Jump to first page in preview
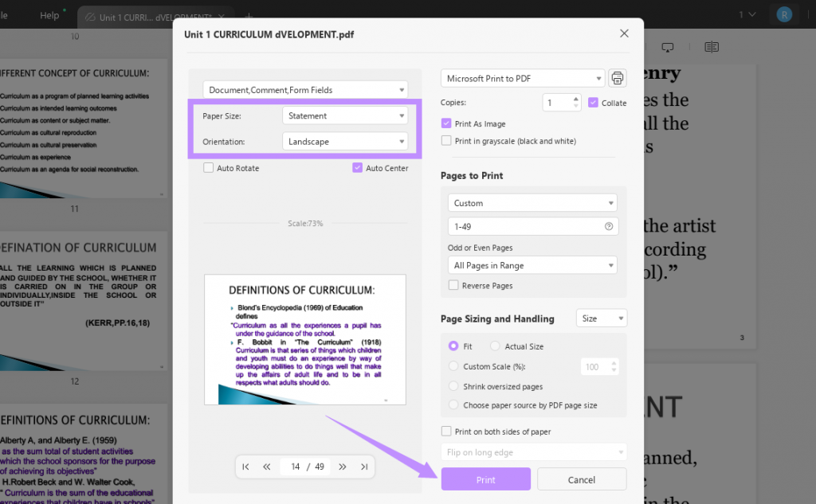The height and width of the screenshot is (504, 816). tap(246, 467)
